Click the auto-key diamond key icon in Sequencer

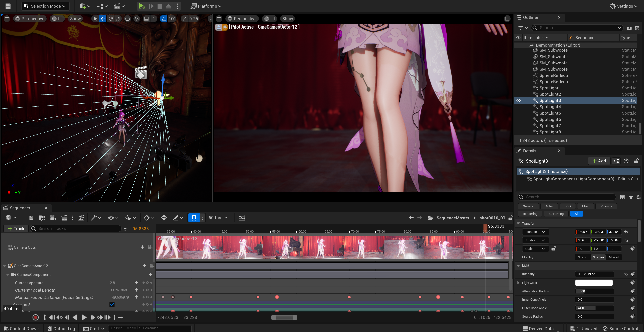point(164,218)
